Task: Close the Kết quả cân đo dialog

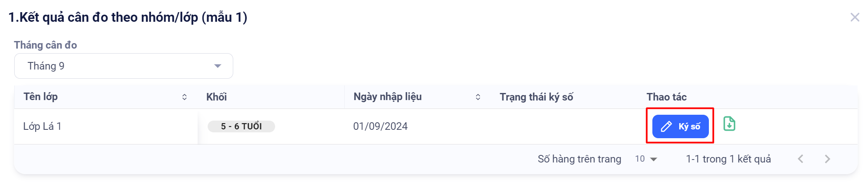Action: [855, 17]
